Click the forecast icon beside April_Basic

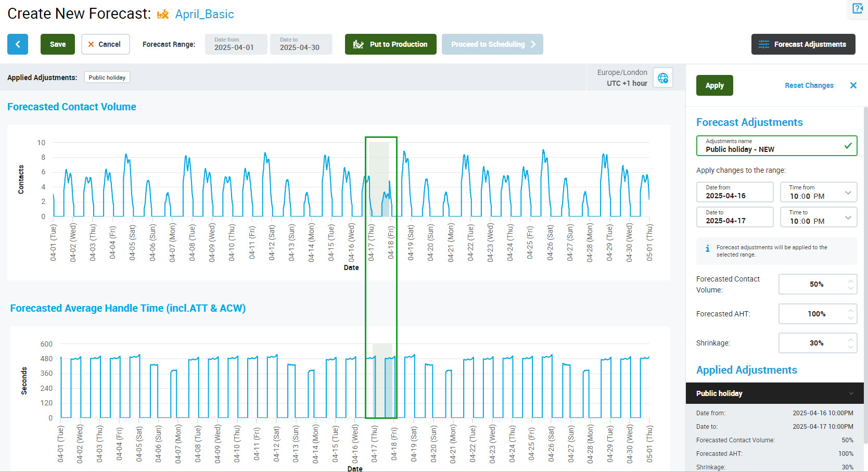point(163,15)
